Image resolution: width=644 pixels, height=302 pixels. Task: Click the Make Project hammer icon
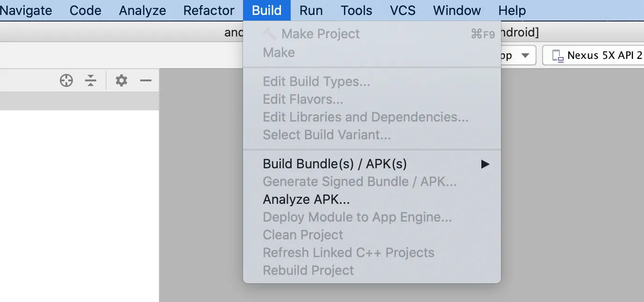pyautogui.click(x=270, y=34)
